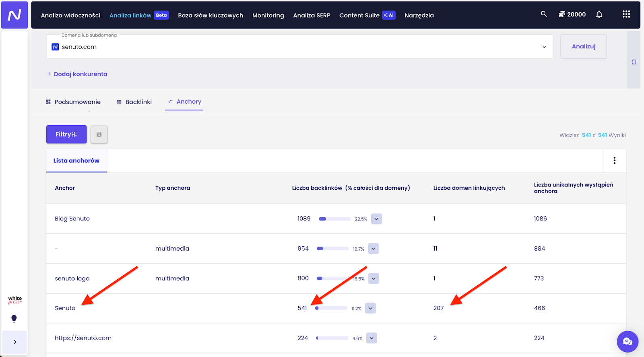Click the 1086 unique occurrences value
The height and width of the screenshot is (357, 644).
(x=541, y=219)
